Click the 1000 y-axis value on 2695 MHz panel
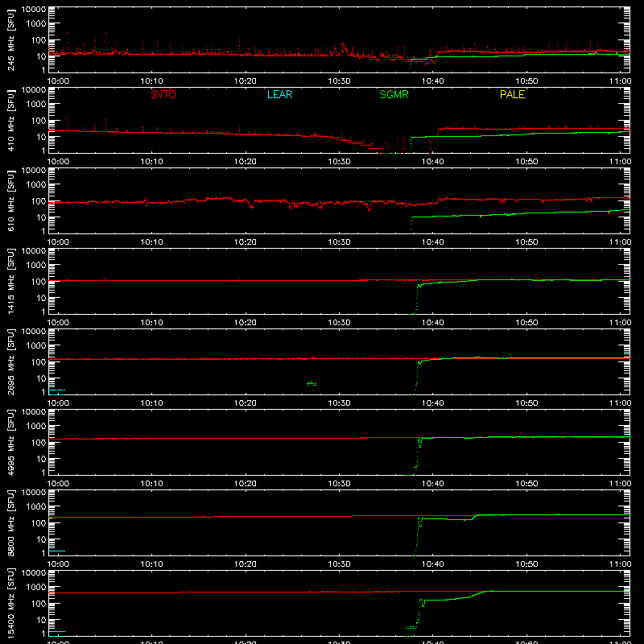Screen dimensions: 644x644 tap(36, 346)
